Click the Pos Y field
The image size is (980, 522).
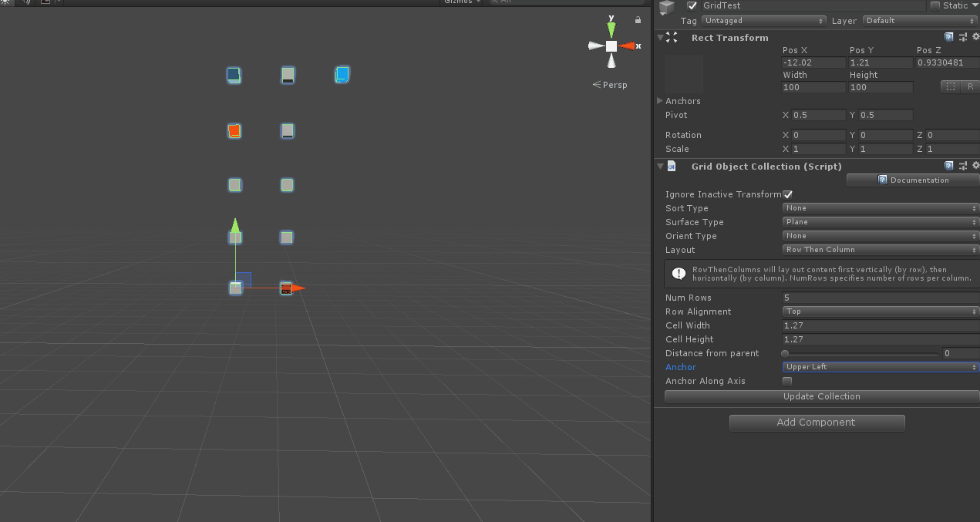pyautogui.click(x=881, y=62)
